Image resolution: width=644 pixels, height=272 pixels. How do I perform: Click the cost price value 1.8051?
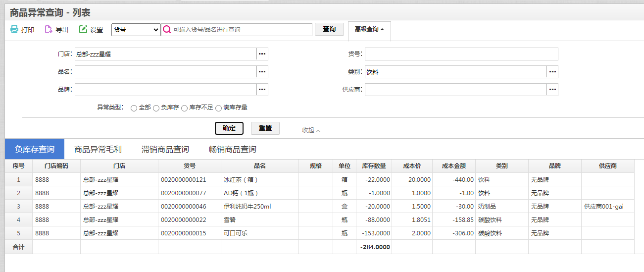pos(421,219)
